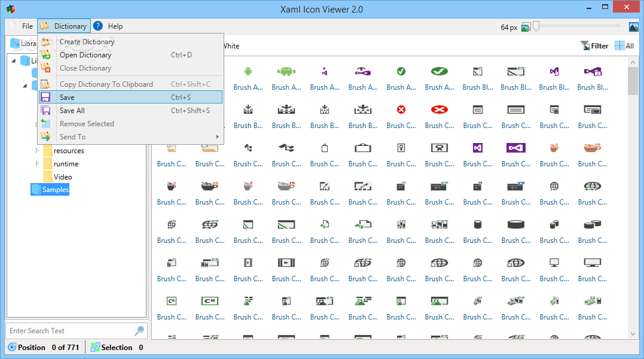Select the small green Android robot icon
This screenshot has width=644, height=359.
coord(248,71)
